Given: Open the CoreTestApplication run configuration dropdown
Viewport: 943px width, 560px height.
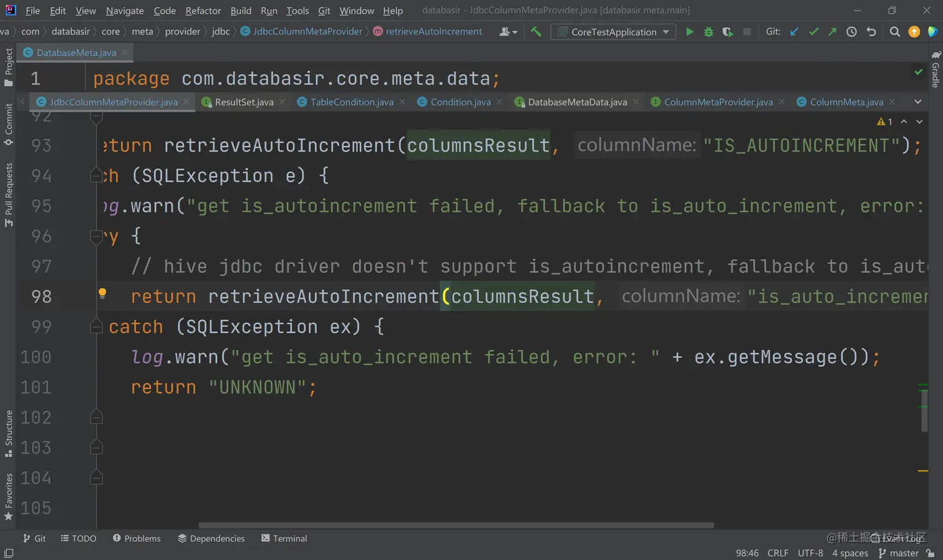Looking at the screenshot, I should click(x=614, y=32).
